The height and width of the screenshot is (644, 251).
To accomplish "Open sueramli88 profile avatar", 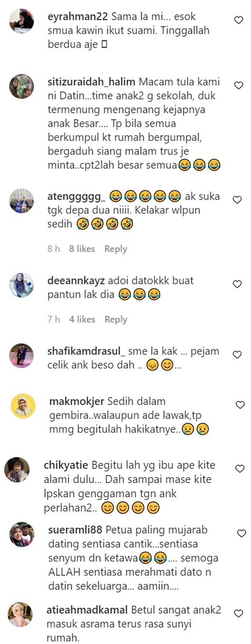I will [x=22, y=534].
